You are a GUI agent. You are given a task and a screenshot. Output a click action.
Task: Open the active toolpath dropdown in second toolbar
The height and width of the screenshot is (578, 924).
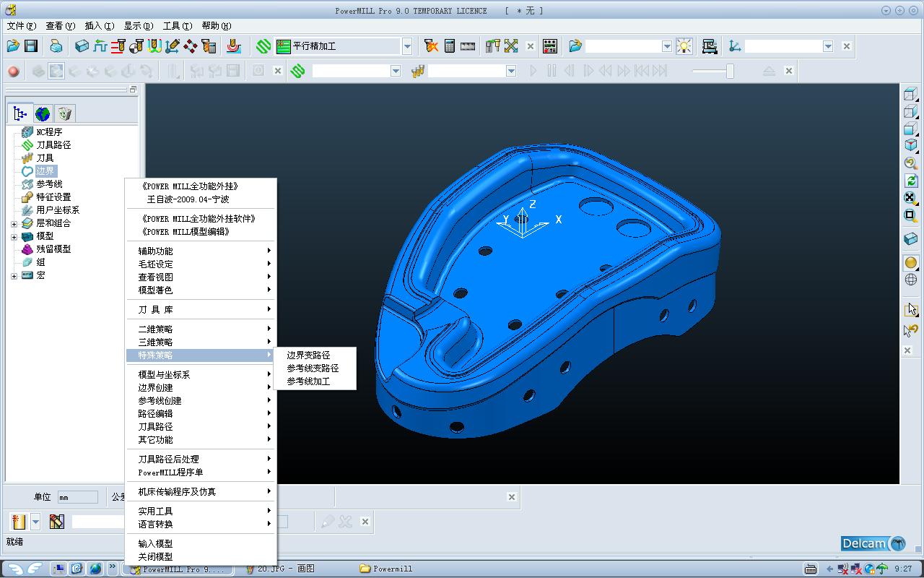pyautogui.click(x=396, y=71)
